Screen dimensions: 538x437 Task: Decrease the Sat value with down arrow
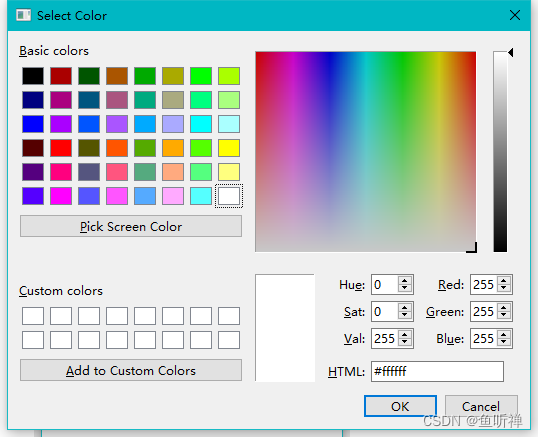click(x=405, y=315)
